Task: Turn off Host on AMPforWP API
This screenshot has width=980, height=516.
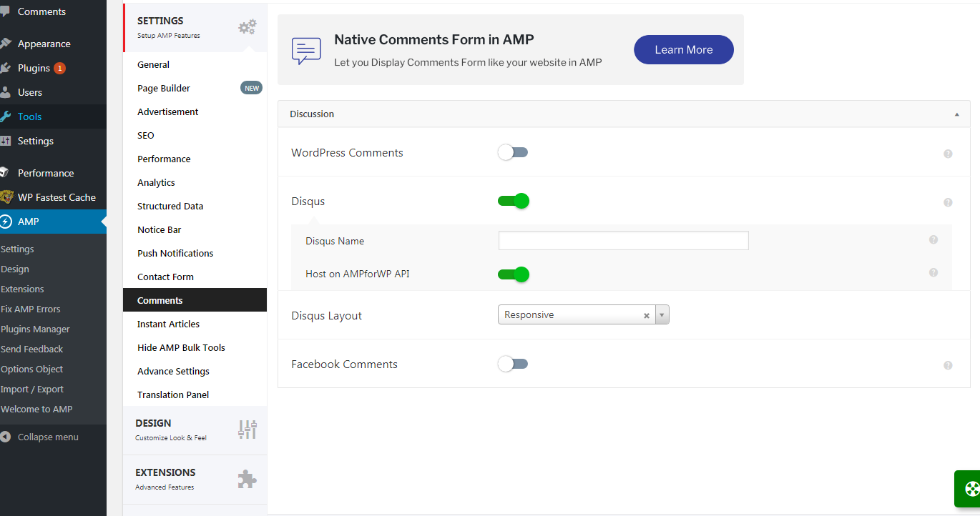Action: coord(513,274)
